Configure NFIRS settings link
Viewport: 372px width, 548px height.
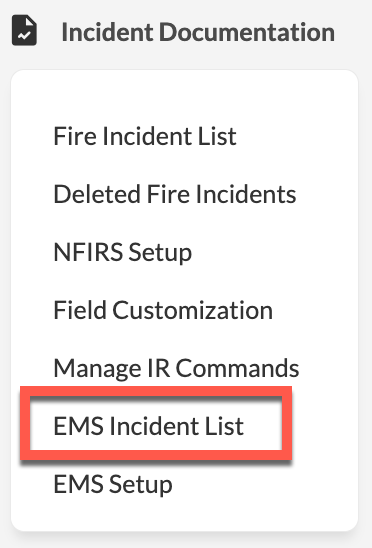[123, 252]
